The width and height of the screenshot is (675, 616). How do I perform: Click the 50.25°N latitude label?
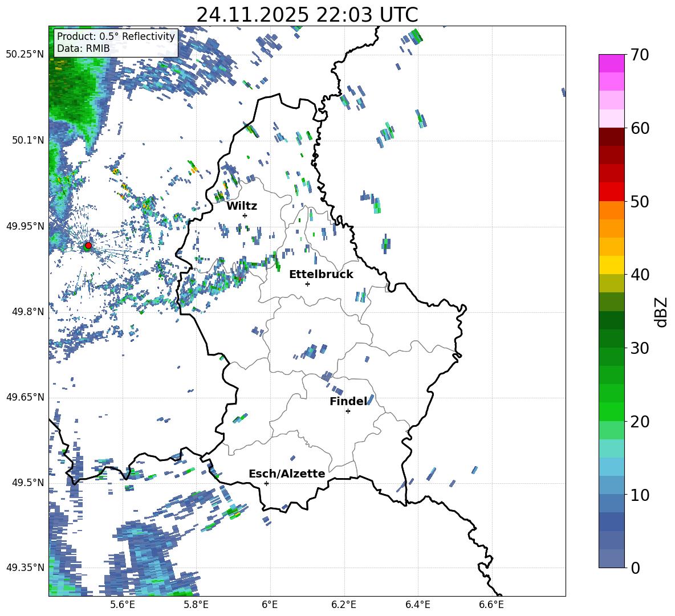25,55
